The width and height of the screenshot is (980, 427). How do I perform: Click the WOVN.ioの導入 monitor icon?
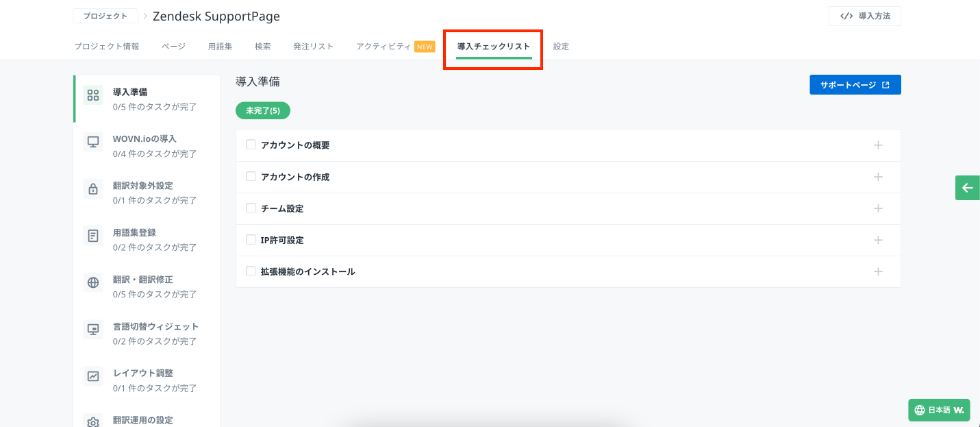[x=93, y=142]
